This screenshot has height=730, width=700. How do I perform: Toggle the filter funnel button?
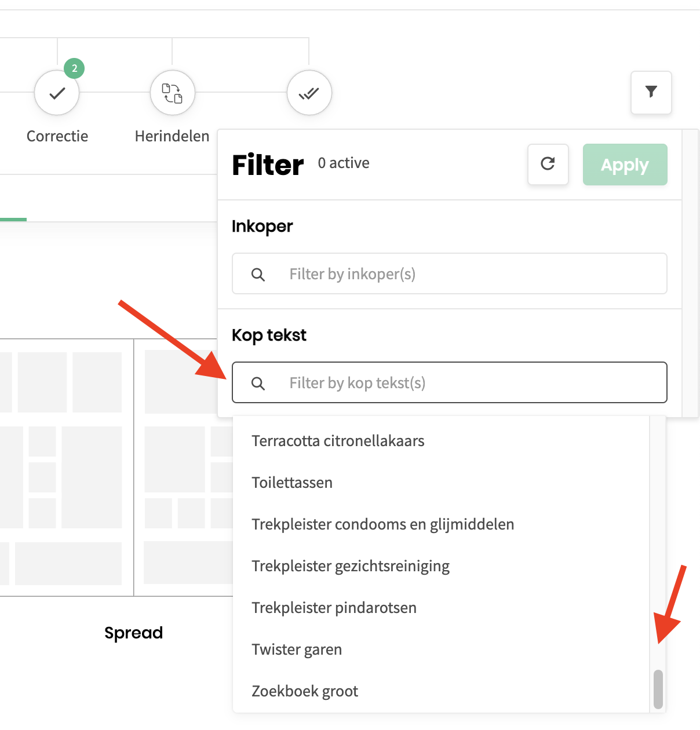coord(651,92)
